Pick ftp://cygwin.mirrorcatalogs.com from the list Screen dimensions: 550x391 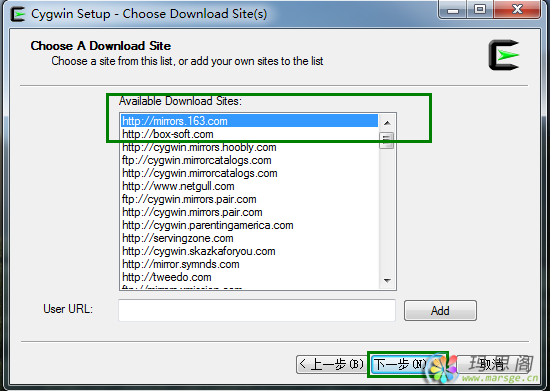point(249,160)
